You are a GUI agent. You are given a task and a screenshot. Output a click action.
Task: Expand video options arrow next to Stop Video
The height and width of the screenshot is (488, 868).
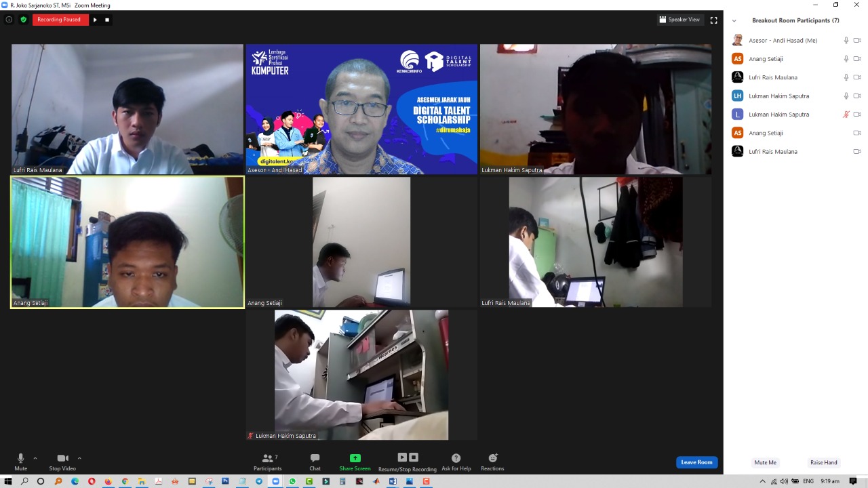point(79,458)
